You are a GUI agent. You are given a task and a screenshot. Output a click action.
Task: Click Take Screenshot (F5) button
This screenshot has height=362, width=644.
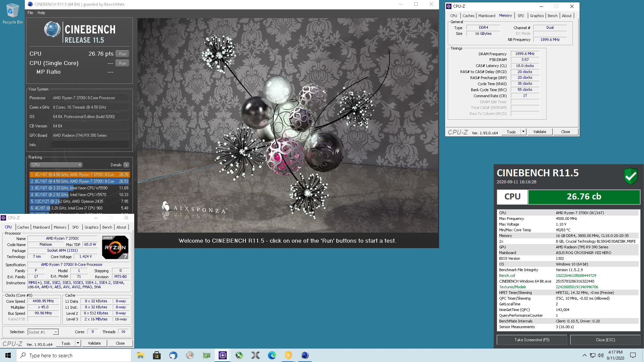tap(532, 340)
